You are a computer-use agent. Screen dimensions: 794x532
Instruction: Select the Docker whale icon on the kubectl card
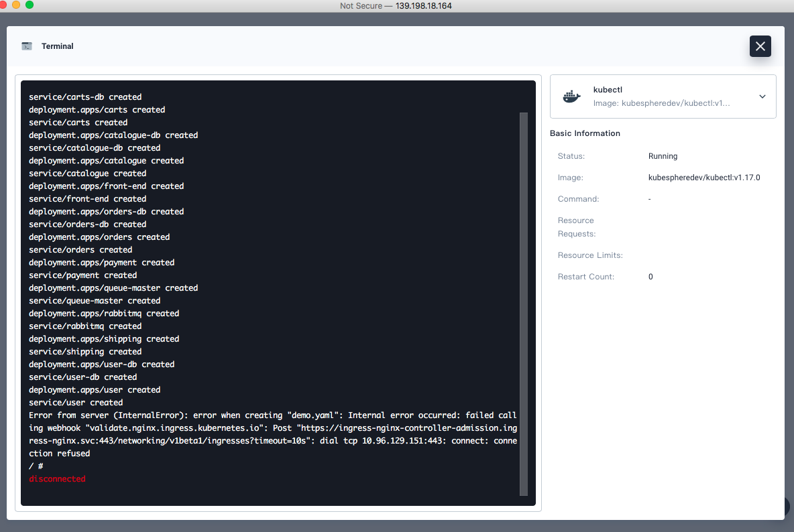point(571,96)
